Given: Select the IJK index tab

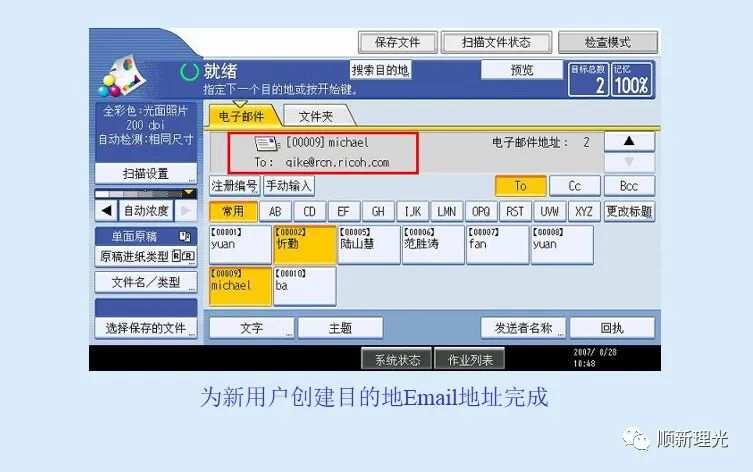Looking at the screenshot, I should (413, 211).
